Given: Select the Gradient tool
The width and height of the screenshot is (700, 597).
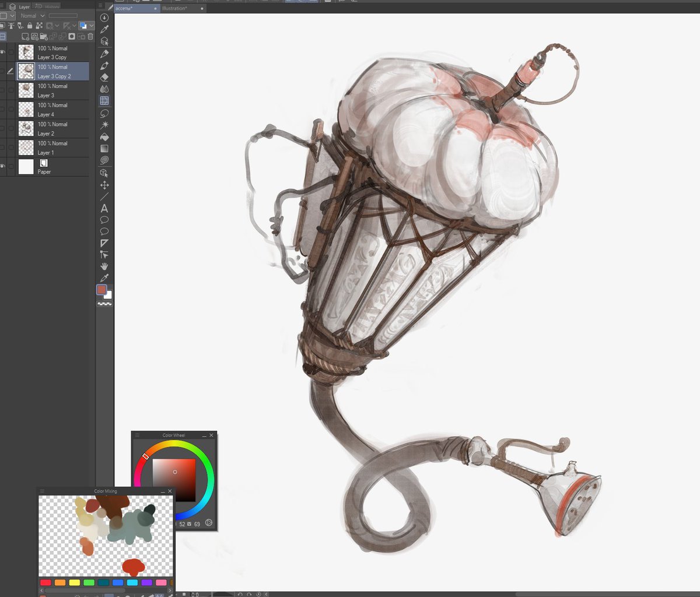Looking at the screenshot, I should pos(104,149).
